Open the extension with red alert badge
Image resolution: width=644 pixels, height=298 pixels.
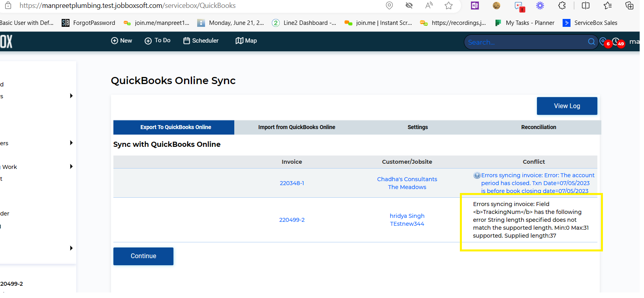pos(519,6)
